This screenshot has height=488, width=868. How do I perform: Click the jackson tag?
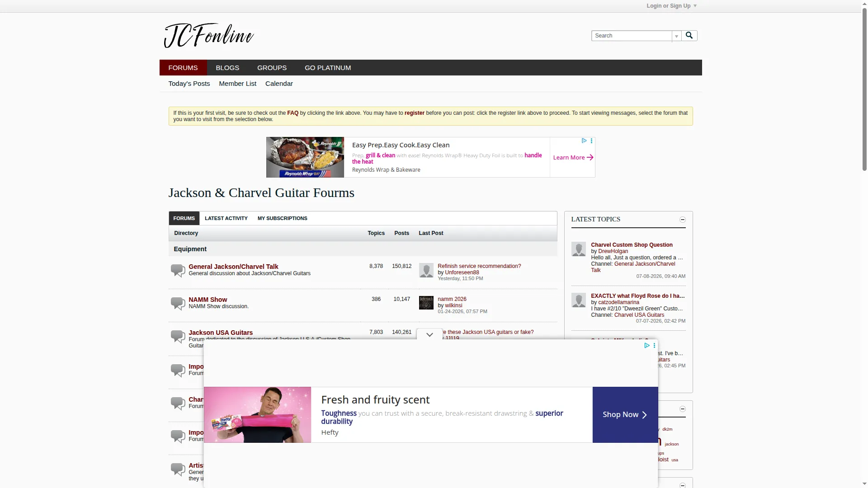[x=671, y=444]
